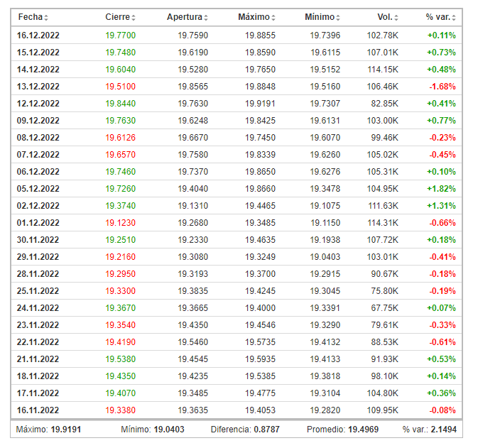Click the sort arrows beside Cierre header
The height and width of the screenshot is (448, 478).
pos(134,18)
